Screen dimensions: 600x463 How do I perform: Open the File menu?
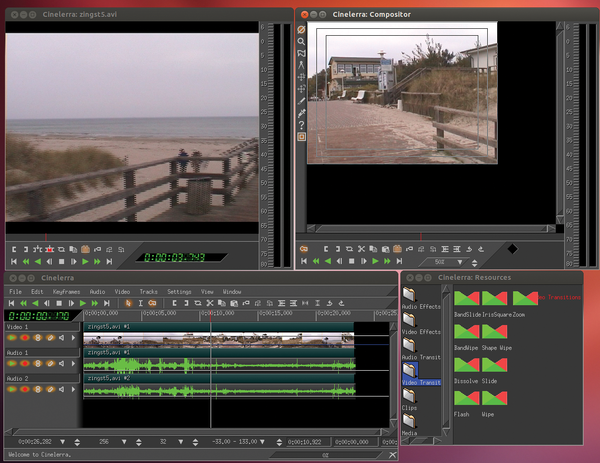(x=15, y=292)
